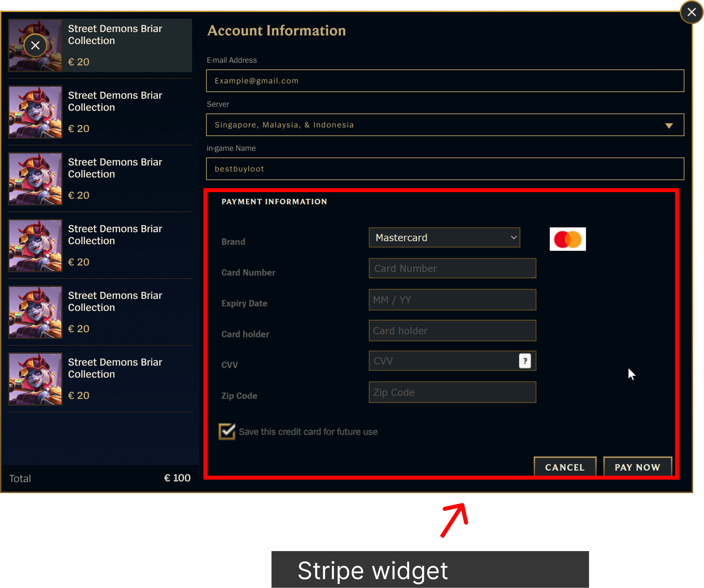Image resolution: width=704 pixels, height=588 pixels.
Task: Select second Street Demons Briar thumbnail
Action: pyautogui.click(x=36, y=112)
